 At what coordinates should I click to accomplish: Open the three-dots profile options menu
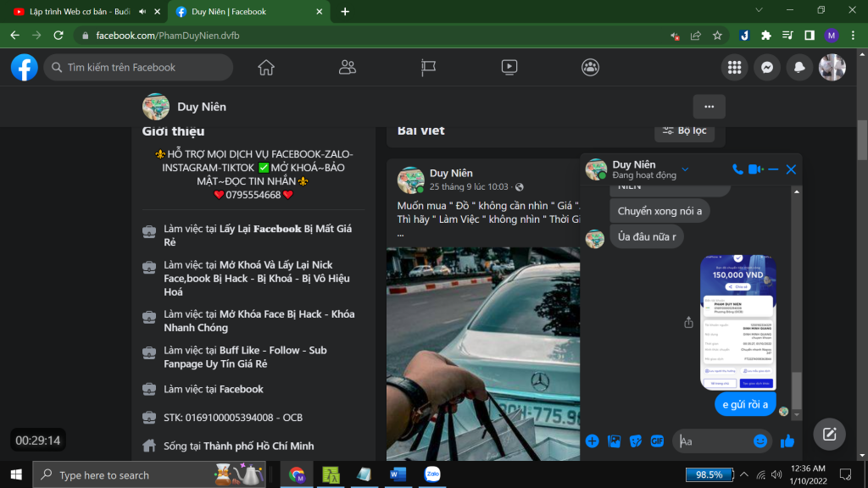click(x=709, y=107)
